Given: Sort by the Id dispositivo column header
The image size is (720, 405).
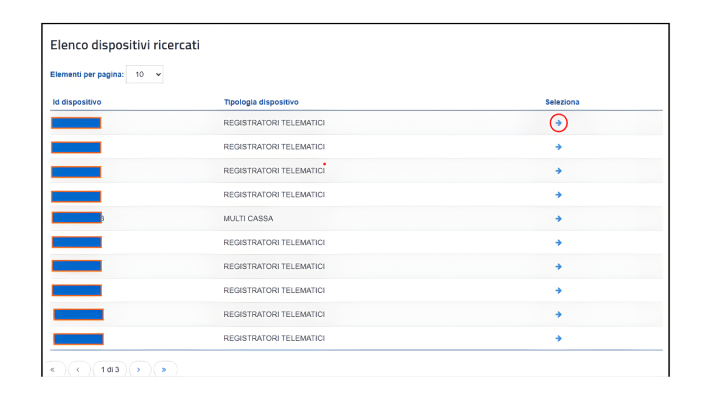Looking at the screenshot, I should (77, 102).
